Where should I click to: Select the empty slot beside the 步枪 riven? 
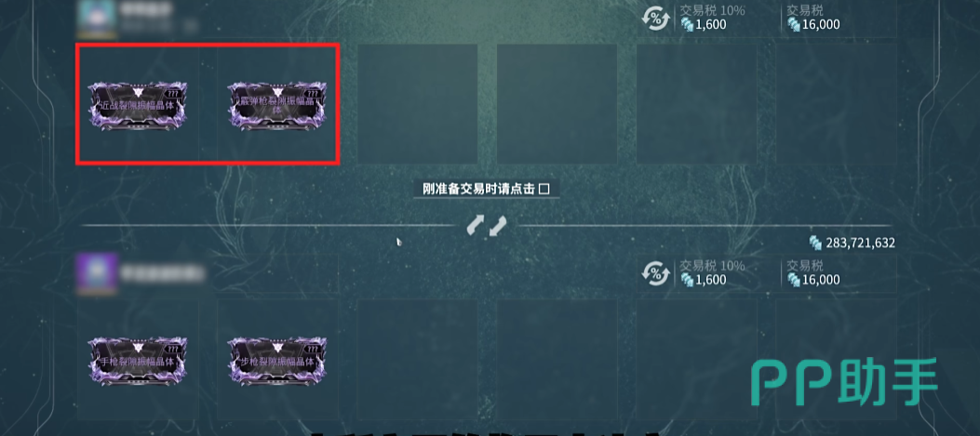[418, 359]
